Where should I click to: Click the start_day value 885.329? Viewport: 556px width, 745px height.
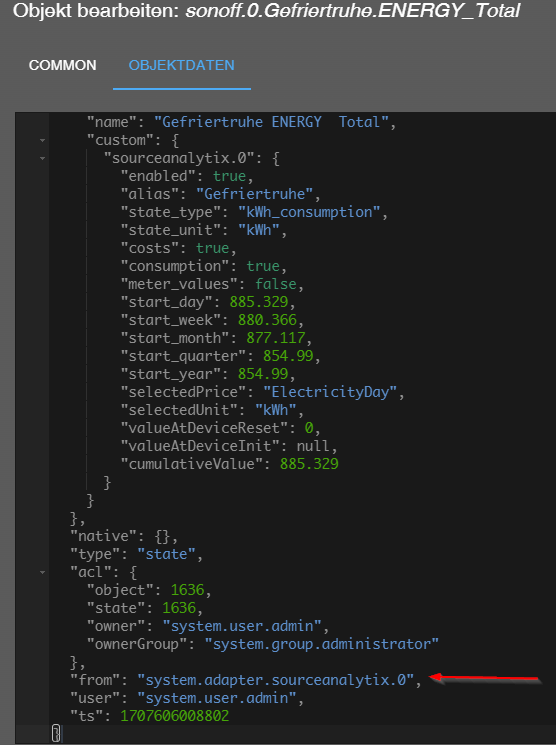(259, 302)
